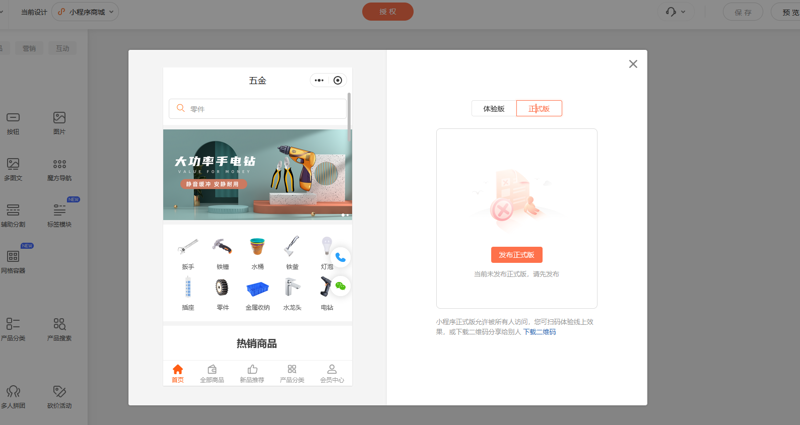Select the 水龙头 faucet category icon

[292, 287]
